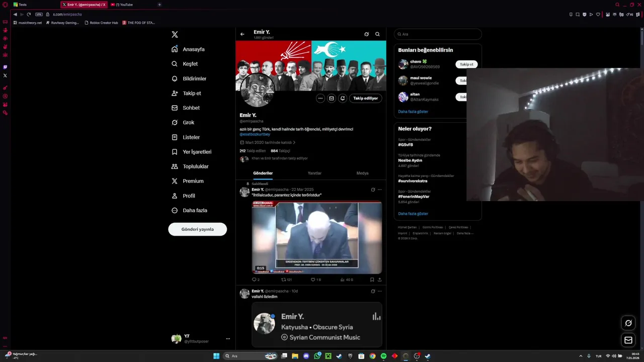
Task: Bookmark the pinned post
Action: point(372,280)
